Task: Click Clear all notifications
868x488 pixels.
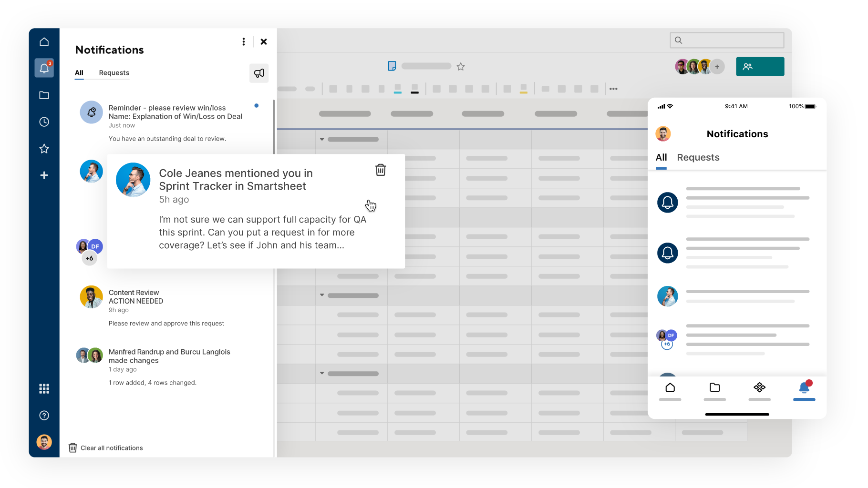Action: coord(112,448)
